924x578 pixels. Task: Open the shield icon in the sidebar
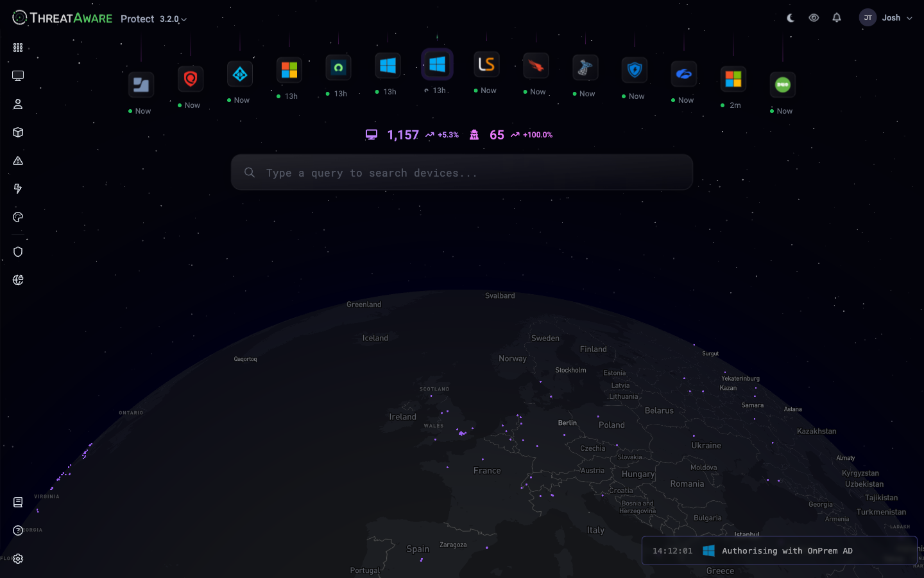pos(18,252)
